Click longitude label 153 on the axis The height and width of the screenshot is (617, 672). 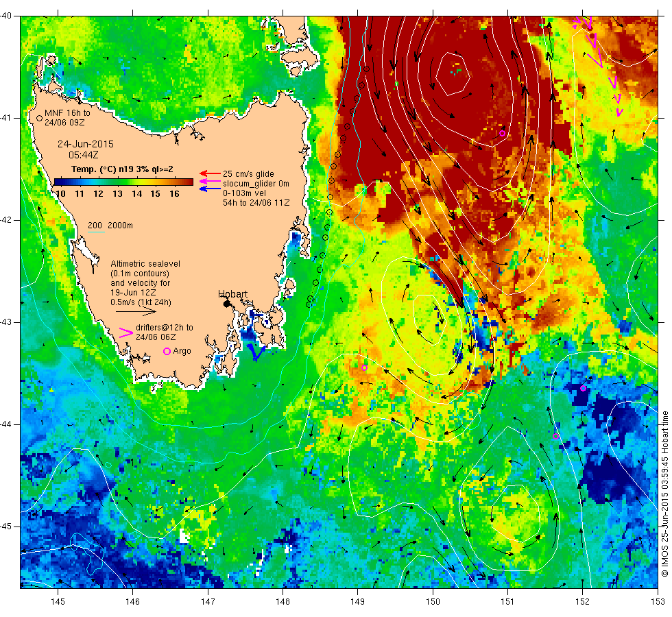point(658,602)
